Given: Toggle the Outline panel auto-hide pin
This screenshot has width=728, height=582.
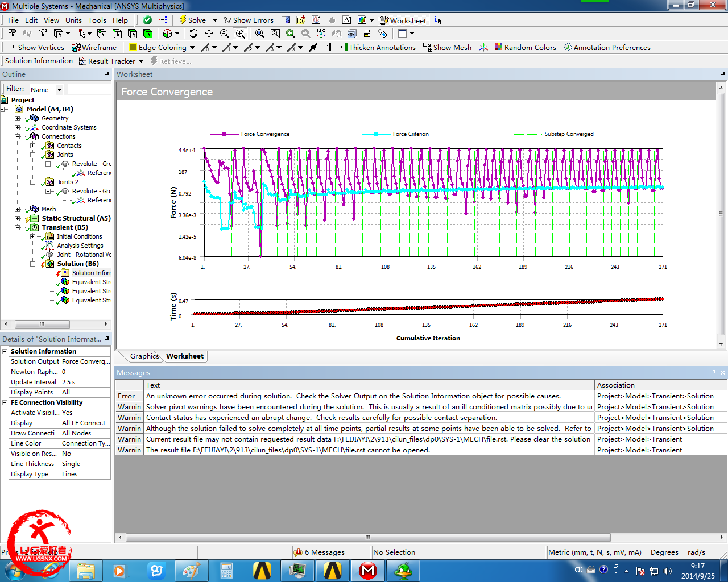Looking at the screenshot, I should [107, 74].
